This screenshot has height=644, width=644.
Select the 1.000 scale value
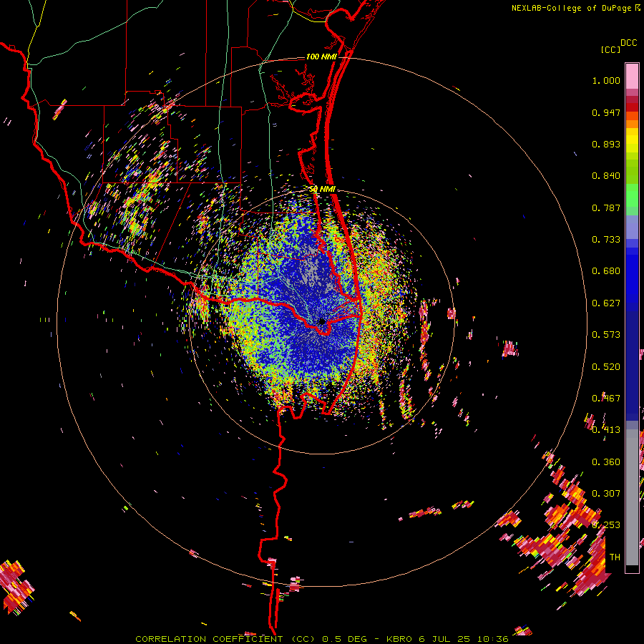tap(606, 80)
